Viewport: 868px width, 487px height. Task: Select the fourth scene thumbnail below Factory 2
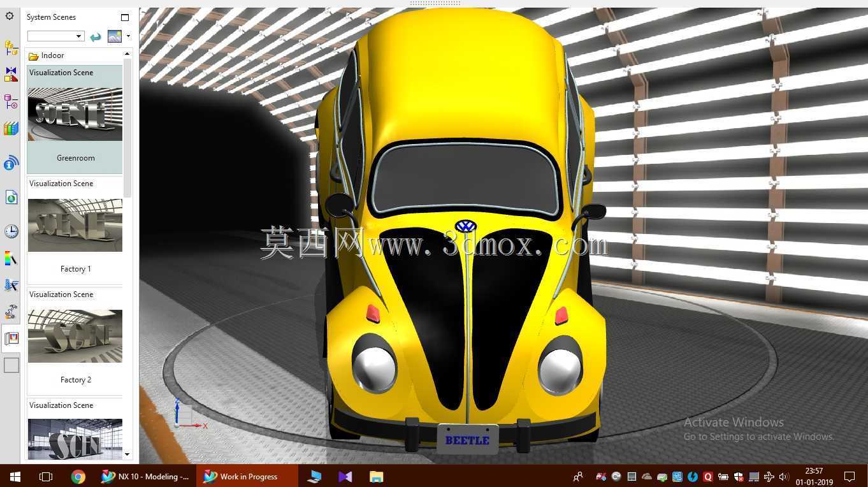pyautogui.click(x=75, y=439)
